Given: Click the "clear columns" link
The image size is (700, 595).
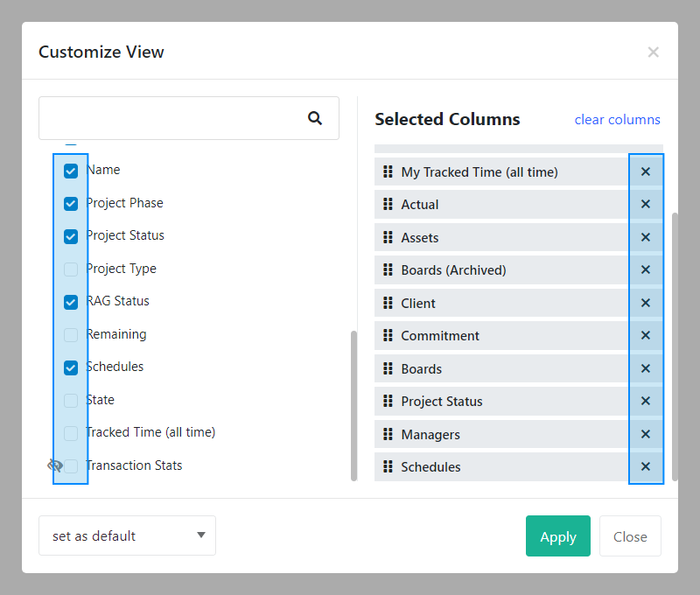Looking at the screenshot, I should pos(618,119).
